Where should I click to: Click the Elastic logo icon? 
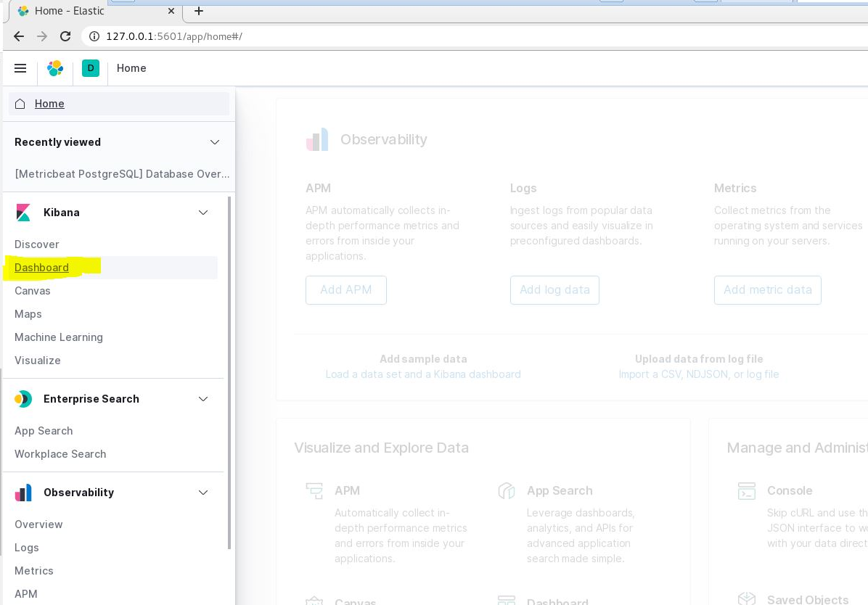pos(55,68)
